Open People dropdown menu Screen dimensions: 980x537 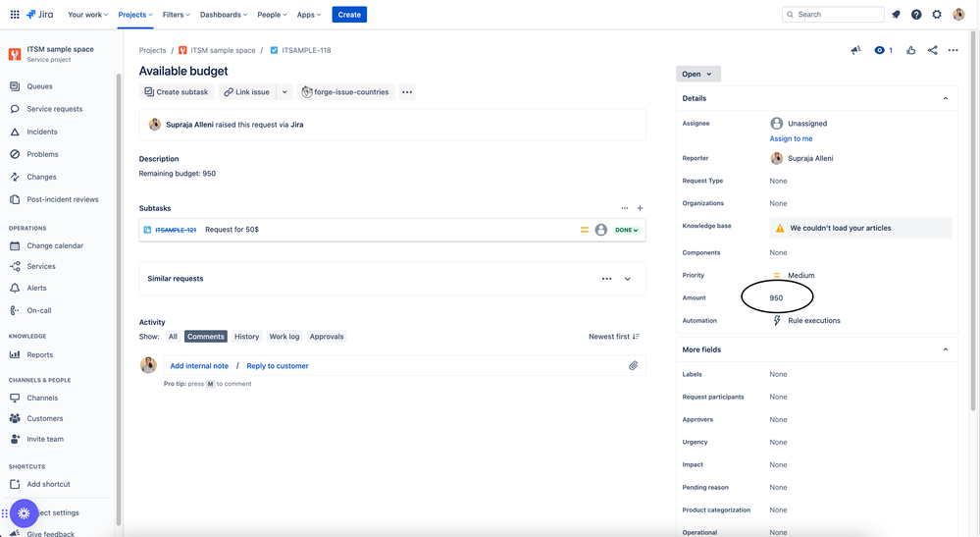(272, 15)
